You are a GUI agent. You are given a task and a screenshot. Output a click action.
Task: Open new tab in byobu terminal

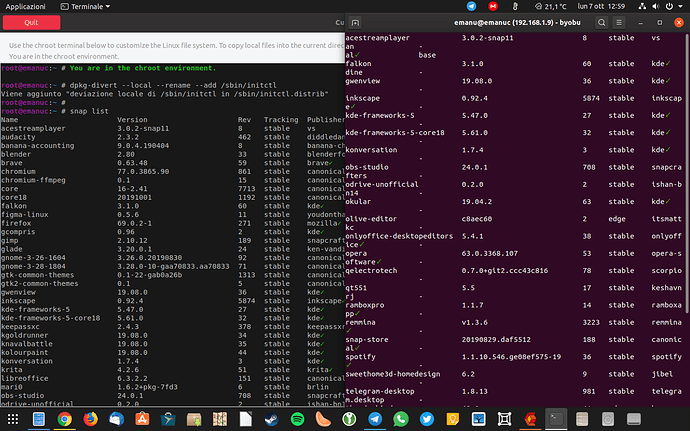point(355,22)
